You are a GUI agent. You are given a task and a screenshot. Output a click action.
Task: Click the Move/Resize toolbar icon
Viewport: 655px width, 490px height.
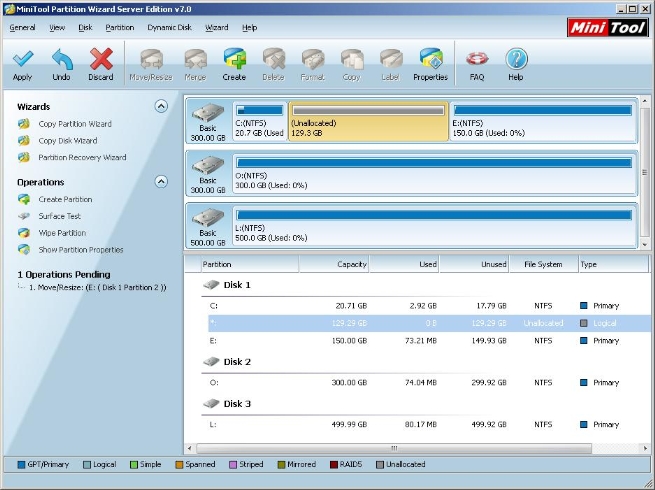[151, 59]
